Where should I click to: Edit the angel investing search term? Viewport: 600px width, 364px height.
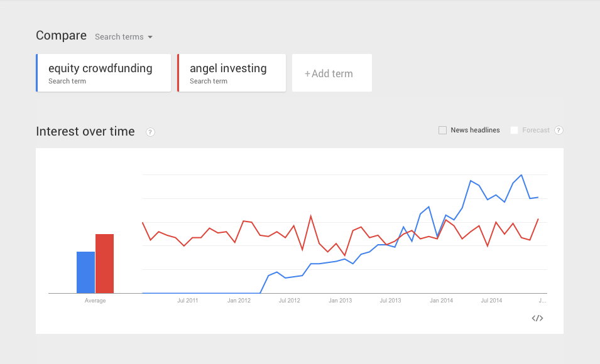[x=231, y=73]
